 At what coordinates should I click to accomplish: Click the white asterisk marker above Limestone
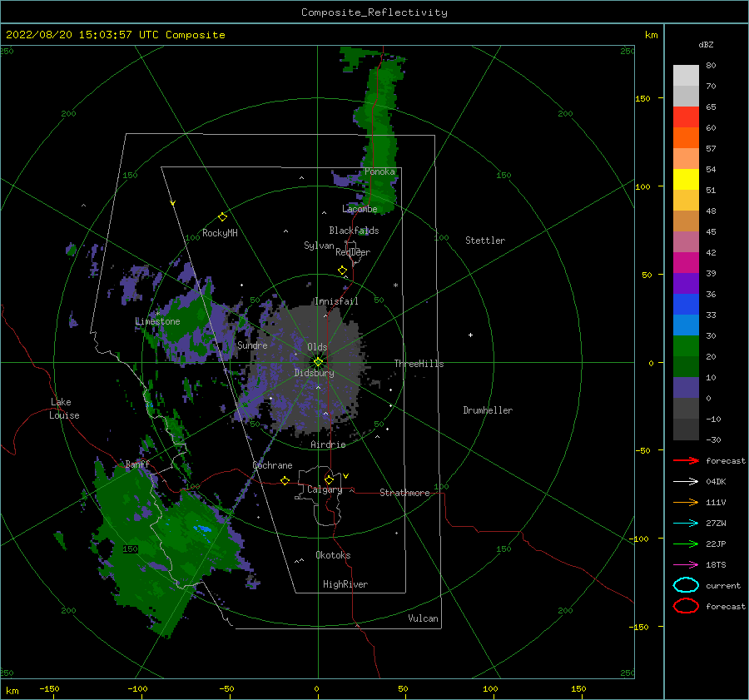157,314
